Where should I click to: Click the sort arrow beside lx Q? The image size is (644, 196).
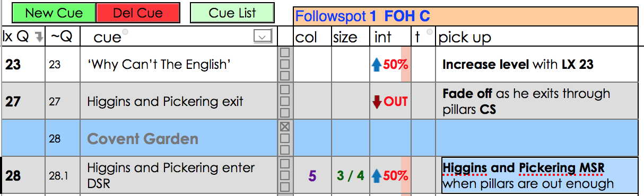tap(38, 37)
